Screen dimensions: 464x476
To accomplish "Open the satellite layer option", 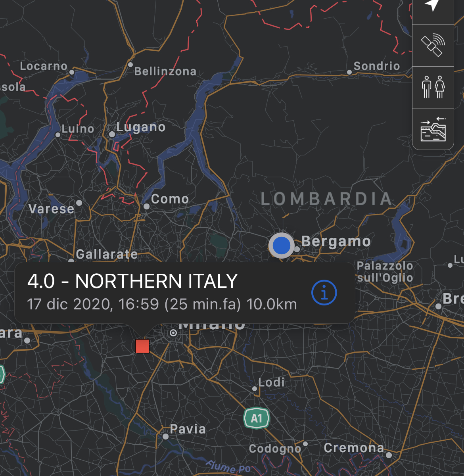I will point(433,45).
